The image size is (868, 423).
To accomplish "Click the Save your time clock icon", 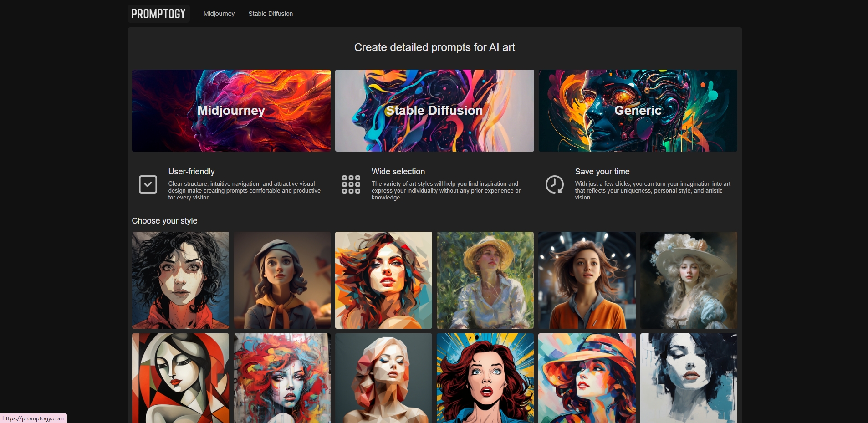I will [555, 184].
